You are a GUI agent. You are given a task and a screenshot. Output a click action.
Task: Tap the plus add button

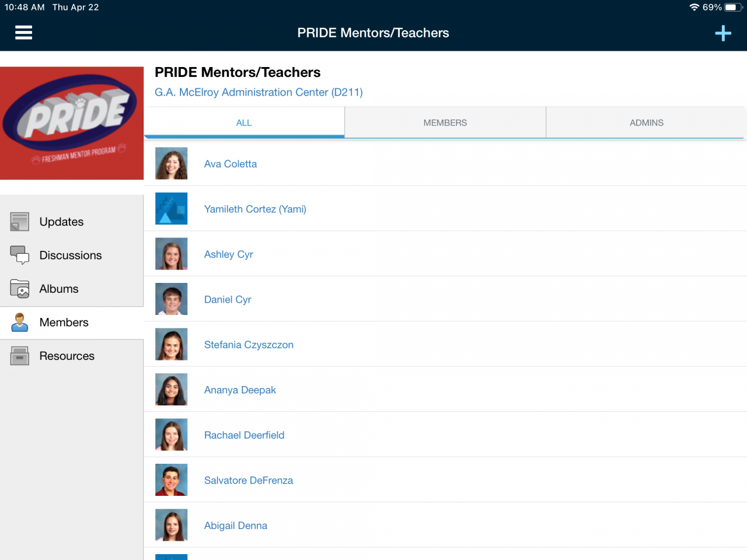pos(722,33)
